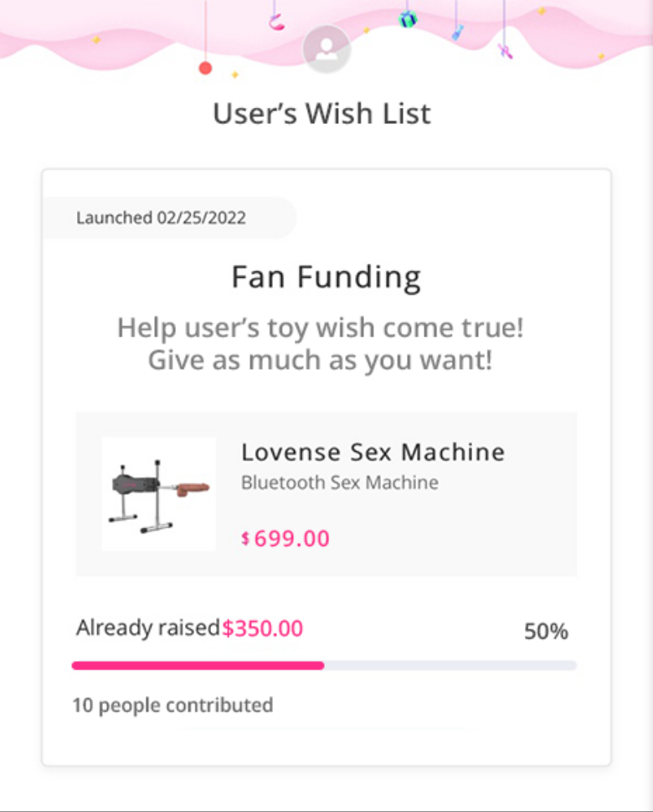The width and height of the screenshot is (653, 812).
Task: Click the $350.00 raised amount
Action: click(x=263, y=628)
